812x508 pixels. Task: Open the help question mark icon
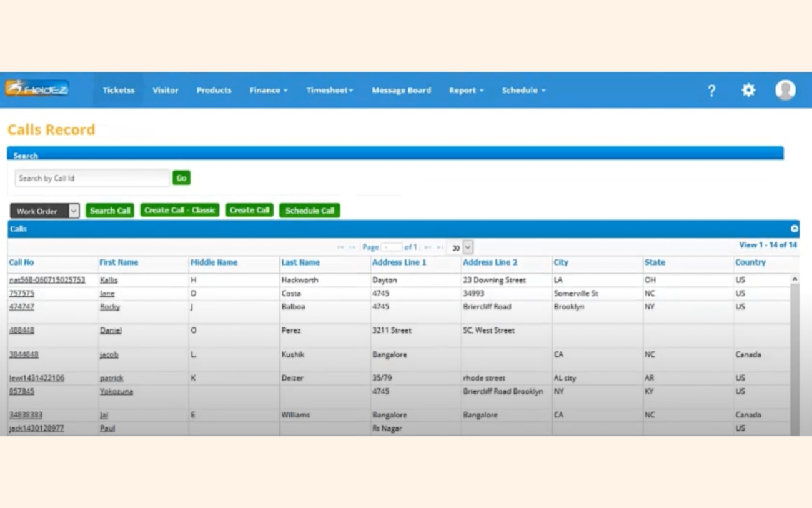coord(711,91)
